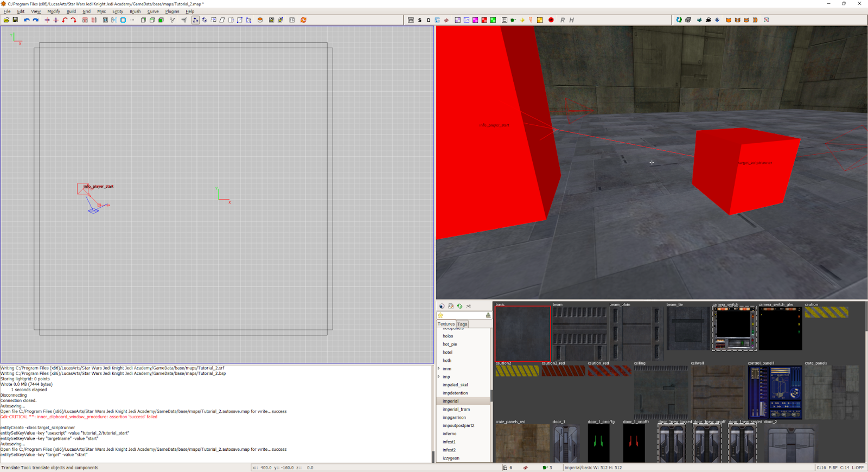868x472 pixels.
Task: Click the blue square outline icon
Action: tap(123, 20)
